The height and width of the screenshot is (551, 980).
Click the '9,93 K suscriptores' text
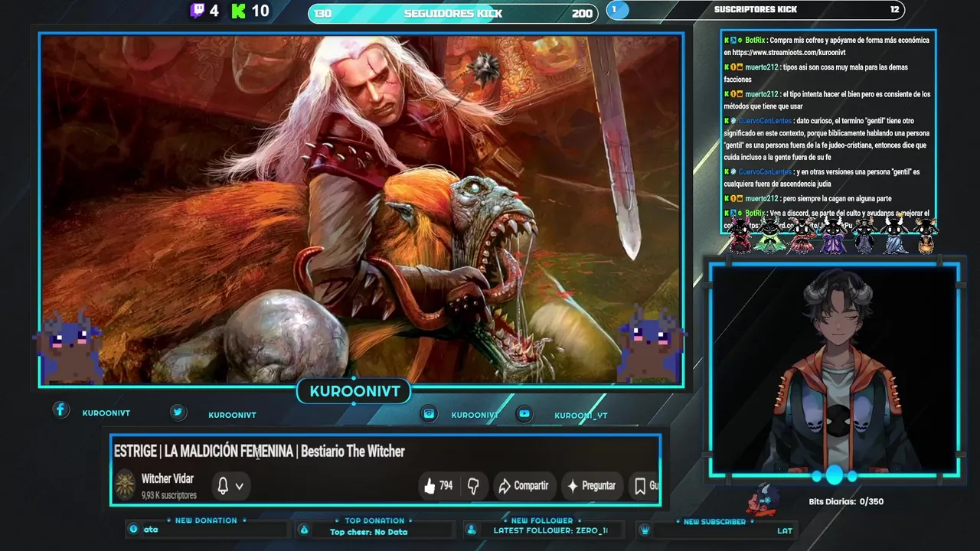point(169,495)
